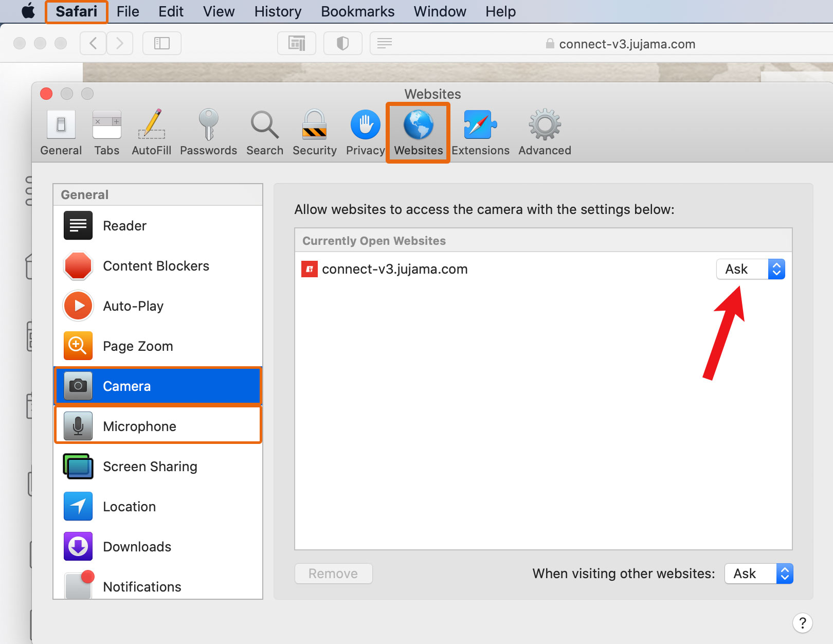Screen dimensions: 833x644
Task: Select the connect-v3.jujama.com website row
Action: (544, 269)
